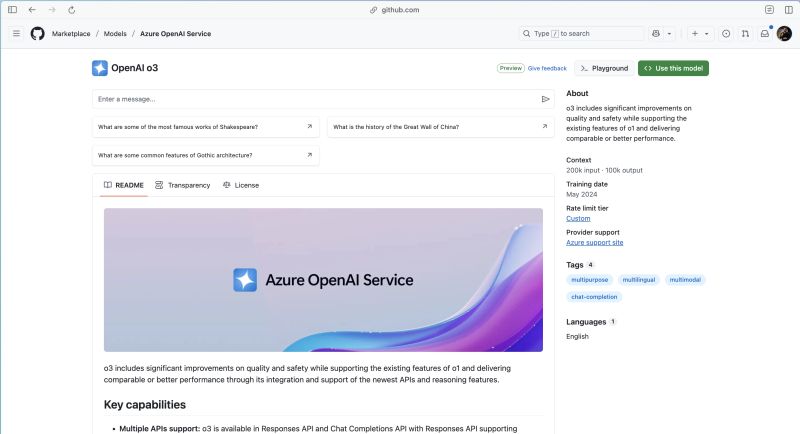Screen dimensions: 800x434
Task: Switch to the Transparency tab
Action: (x=183, y=185)
